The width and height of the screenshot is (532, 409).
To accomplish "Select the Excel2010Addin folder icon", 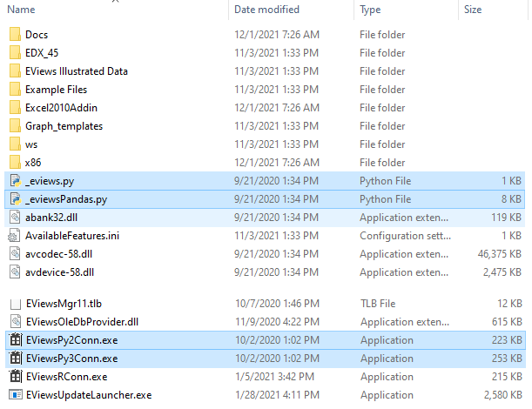I will (15, 108).
